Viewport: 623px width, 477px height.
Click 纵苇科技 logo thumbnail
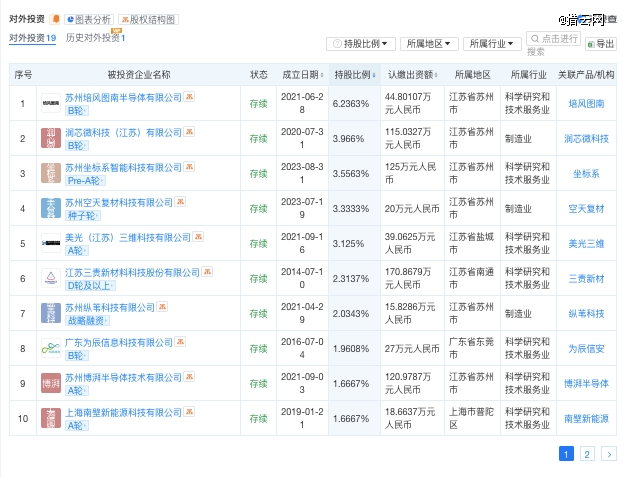pos(51,313)
